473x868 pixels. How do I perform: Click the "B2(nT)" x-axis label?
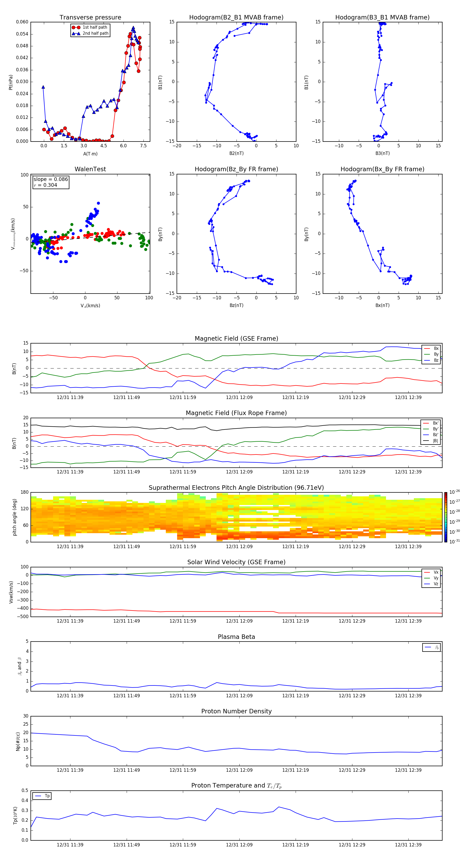[x=236, y=153]
